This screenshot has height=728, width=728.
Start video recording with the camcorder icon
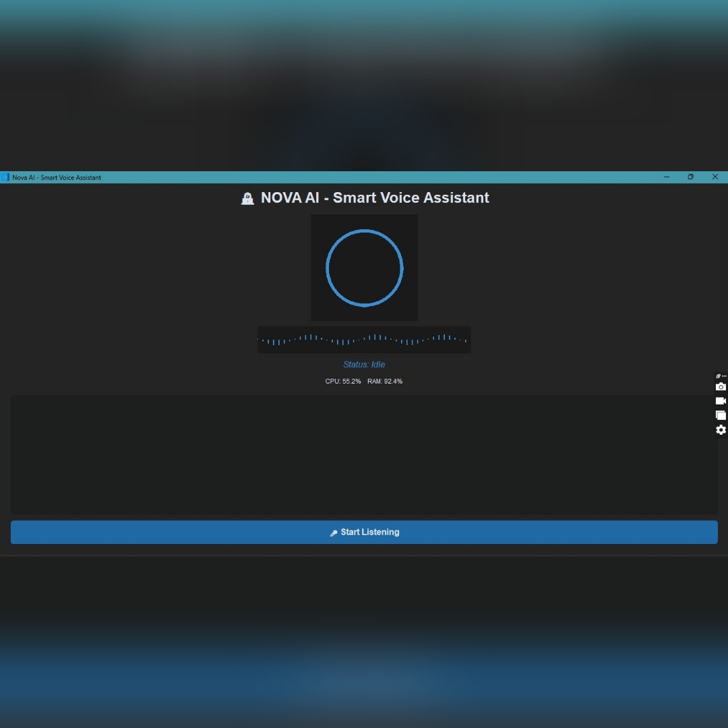tap(721, 400)
